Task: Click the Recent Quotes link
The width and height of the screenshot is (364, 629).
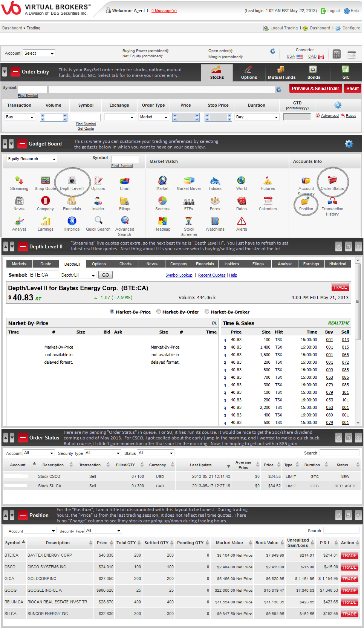Action: [212, 275]
